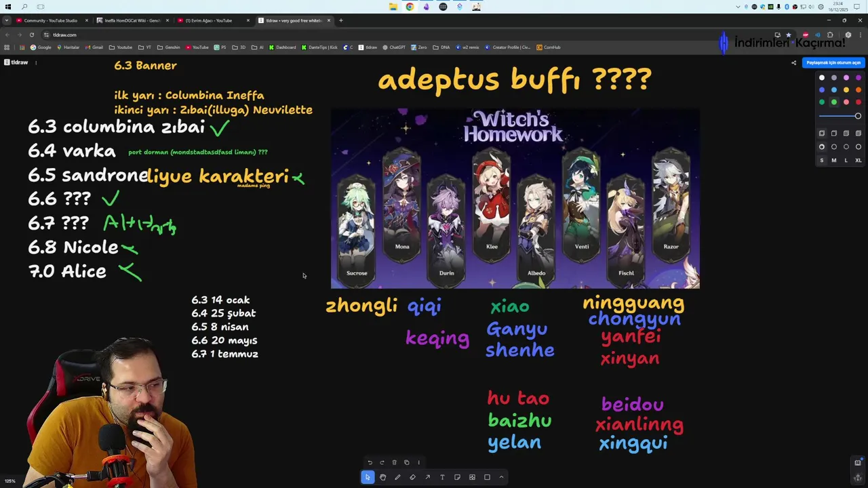Set stroke size to L
This screenshot has width=868, height=488.
click(846, 161)
